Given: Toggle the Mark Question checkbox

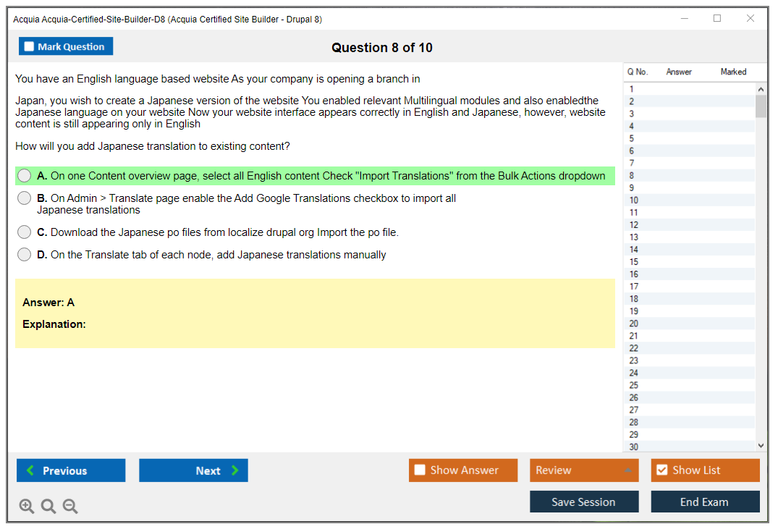Looking at the screenshot, I should (30, 47).
